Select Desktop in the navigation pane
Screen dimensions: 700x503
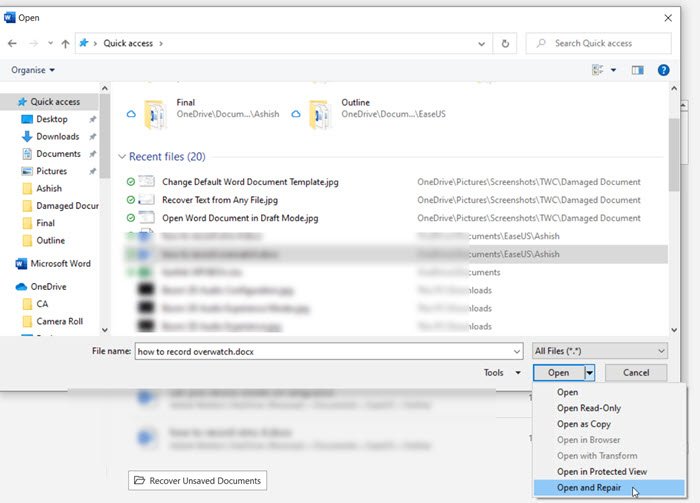(x=52, y=119)
